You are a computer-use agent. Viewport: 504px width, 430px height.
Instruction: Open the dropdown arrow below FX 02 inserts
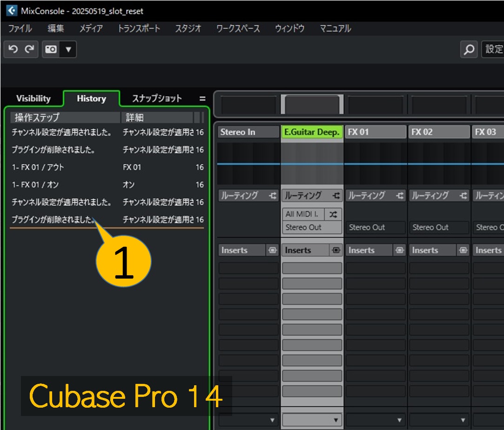point(463,420)
